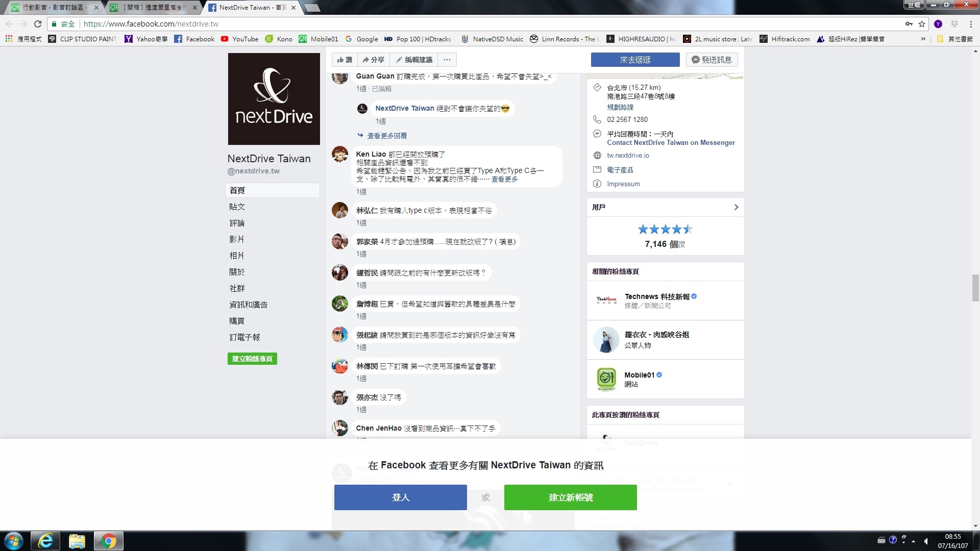Open the Hifitrack.com bookmark
This screenshot has width=980, height=551.
pyautogui.click(x=785, y=39)
